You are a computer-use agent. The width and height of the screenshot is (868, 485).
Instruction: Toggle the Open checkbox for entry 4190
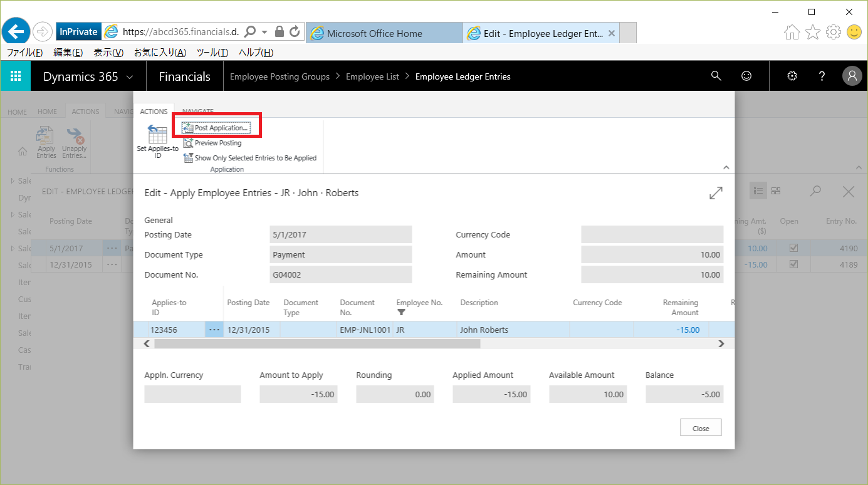(793, 248)
